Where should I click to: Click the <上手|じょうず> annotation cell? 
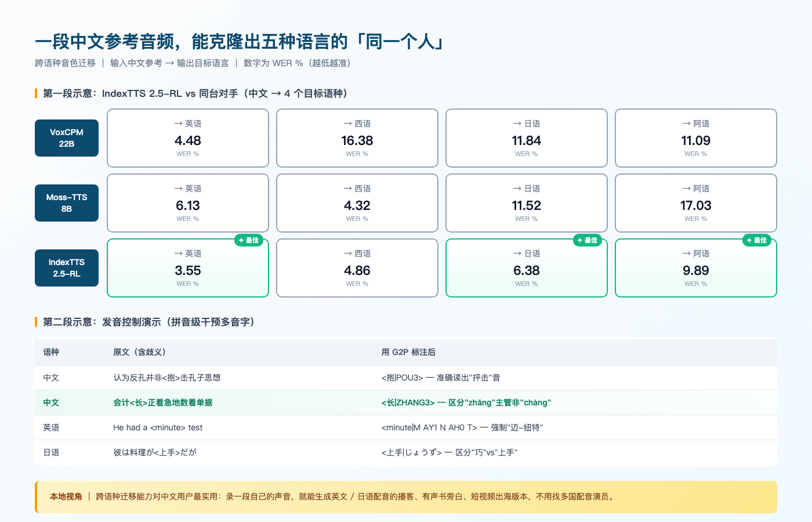449,452
